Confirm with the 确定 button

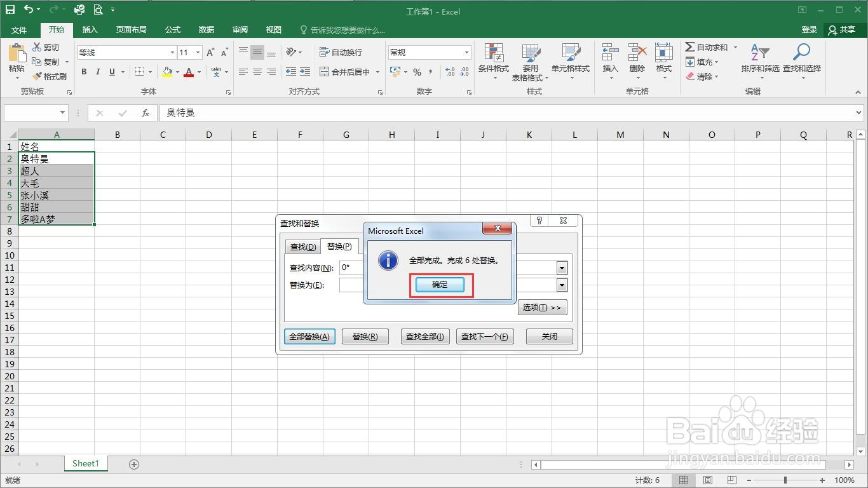[x=440, y=284]
